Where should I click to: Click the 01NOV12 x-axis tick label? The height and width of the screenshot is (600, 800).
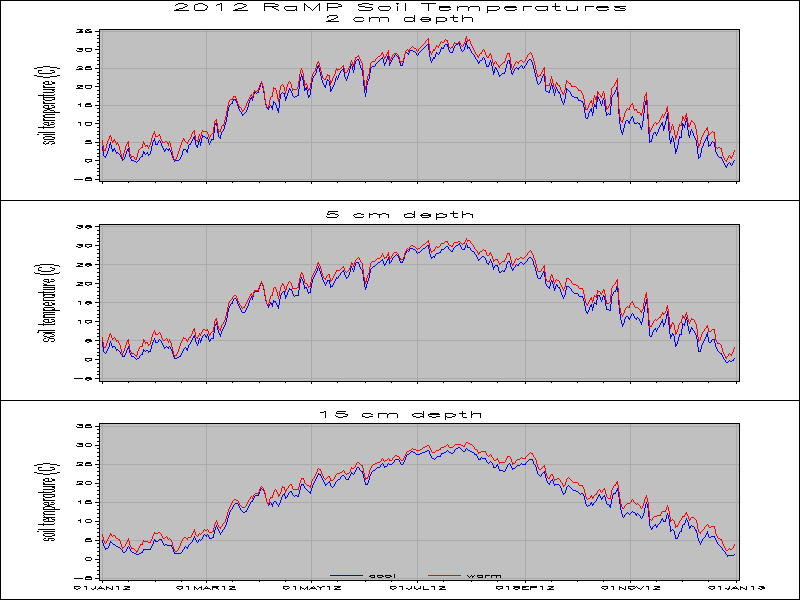[x=632, y=588]
